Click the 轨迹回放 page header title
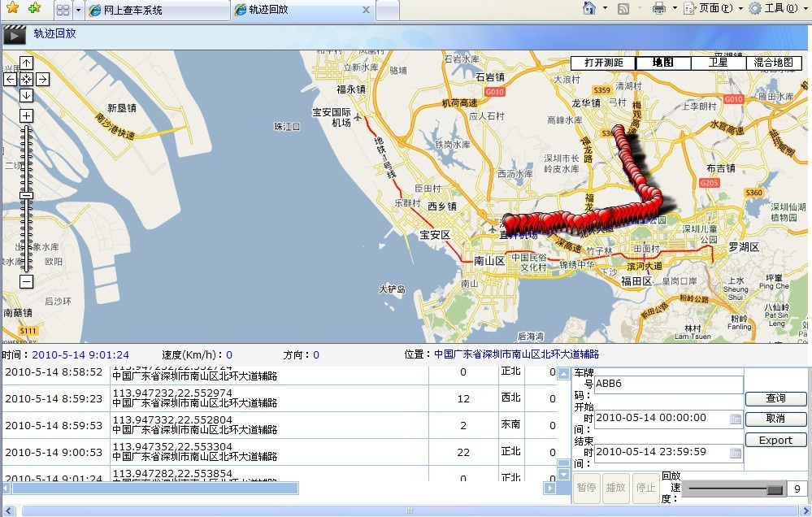 click(x=55, y=33)
